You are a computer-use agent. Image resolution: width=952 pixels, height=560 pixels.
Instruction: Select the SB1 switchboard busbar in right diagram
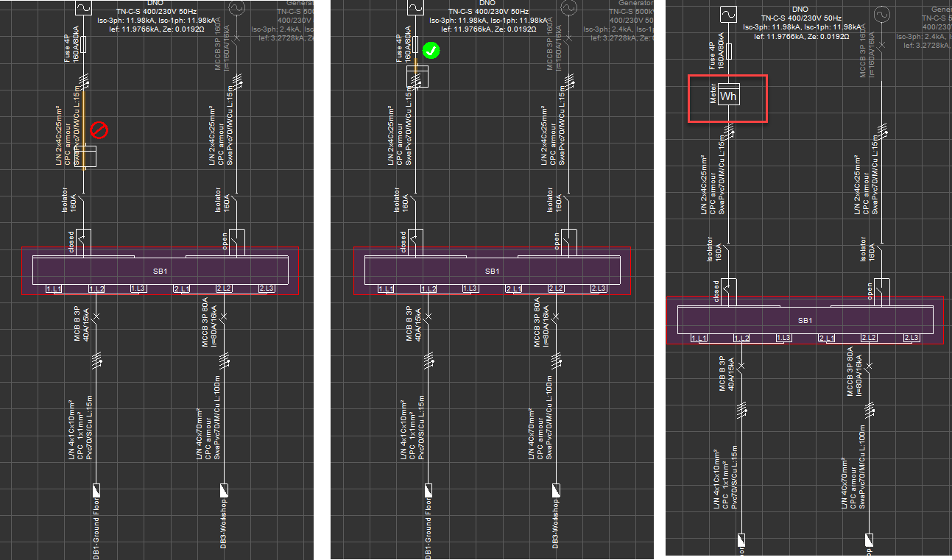805,320
